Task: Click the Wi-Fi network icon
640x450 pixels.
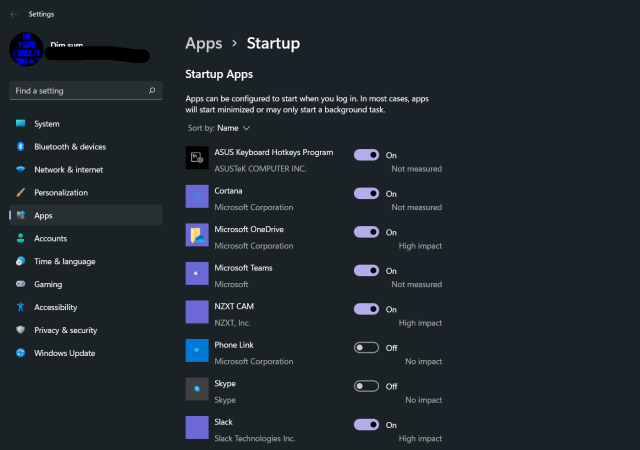Action: pos(20,169)
